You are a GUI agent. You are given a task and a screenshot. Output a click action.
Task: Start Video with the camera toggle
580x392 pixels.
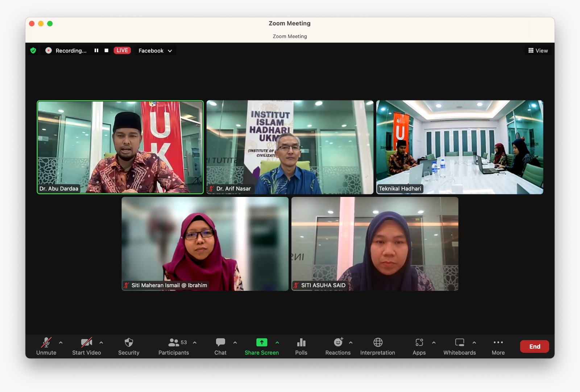click(x=86, y=346)
